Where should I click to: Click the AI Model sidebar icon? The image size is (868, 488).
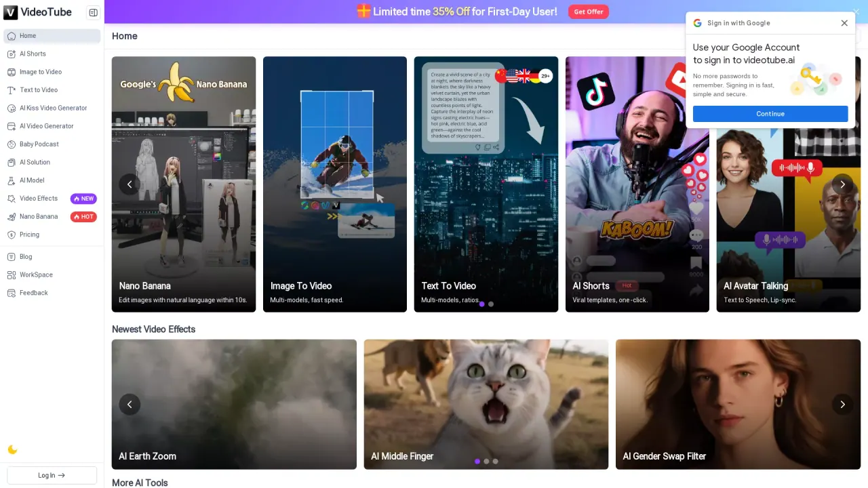(12, 180)
